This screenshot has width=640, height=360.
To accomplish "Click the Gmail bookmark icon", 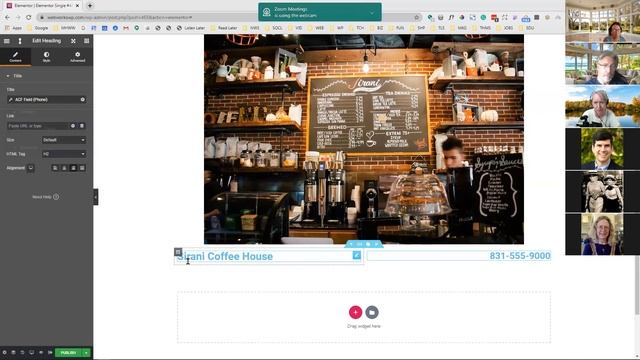I will (126, 28).
